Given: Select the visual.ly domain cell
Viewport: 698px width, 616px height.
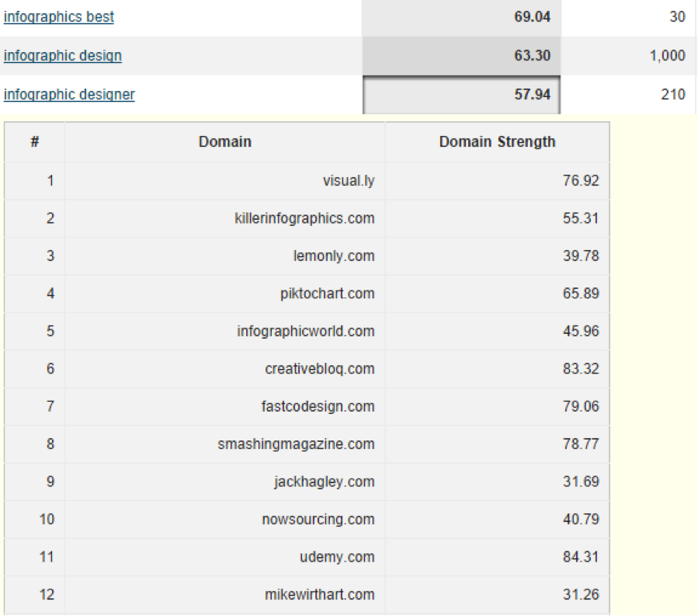Looking at the screenshot, I should 225,181.
